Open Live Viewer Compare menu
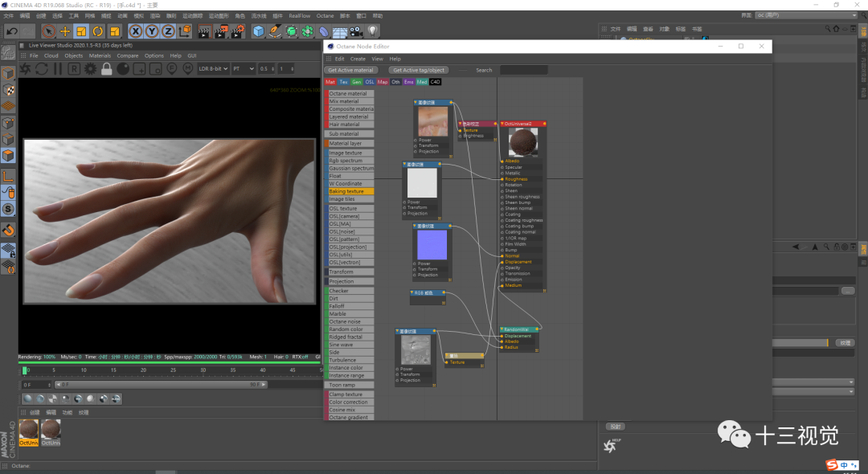The width and height of the screenshot is (868, 474). tap(127, 56)
